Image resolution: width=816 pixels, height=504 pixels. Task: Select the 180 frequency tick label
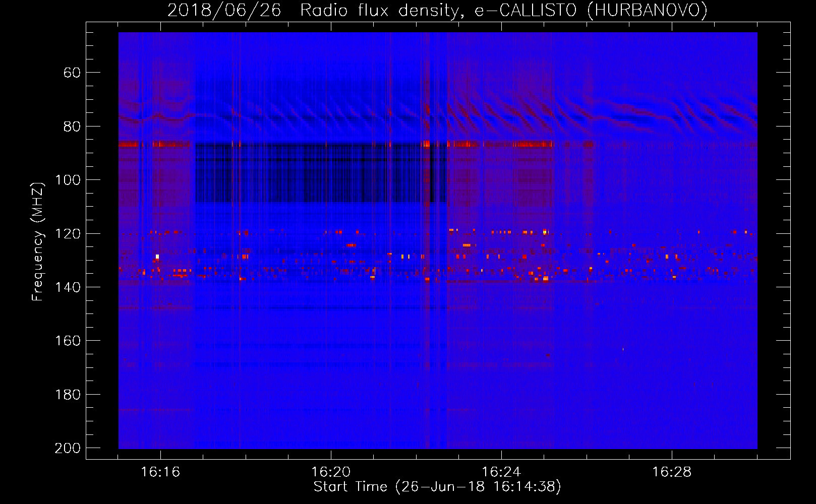68,395
